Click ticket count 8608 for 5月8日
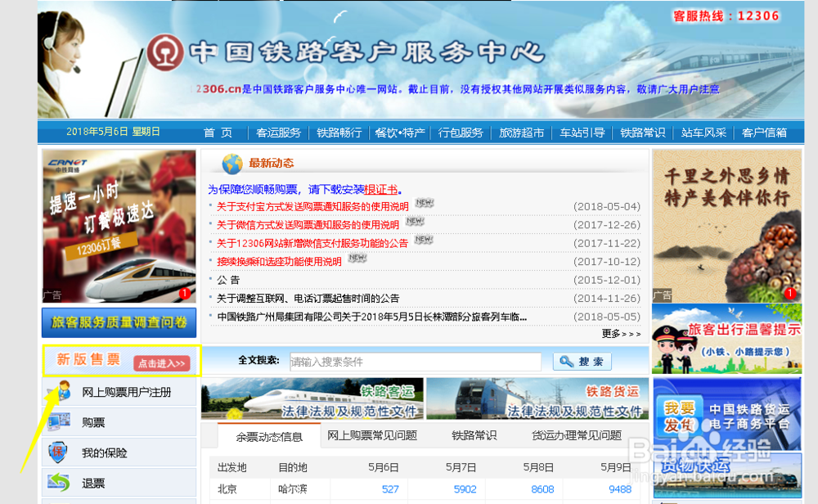This screenshot has width=818, height=504. (542, 489)
